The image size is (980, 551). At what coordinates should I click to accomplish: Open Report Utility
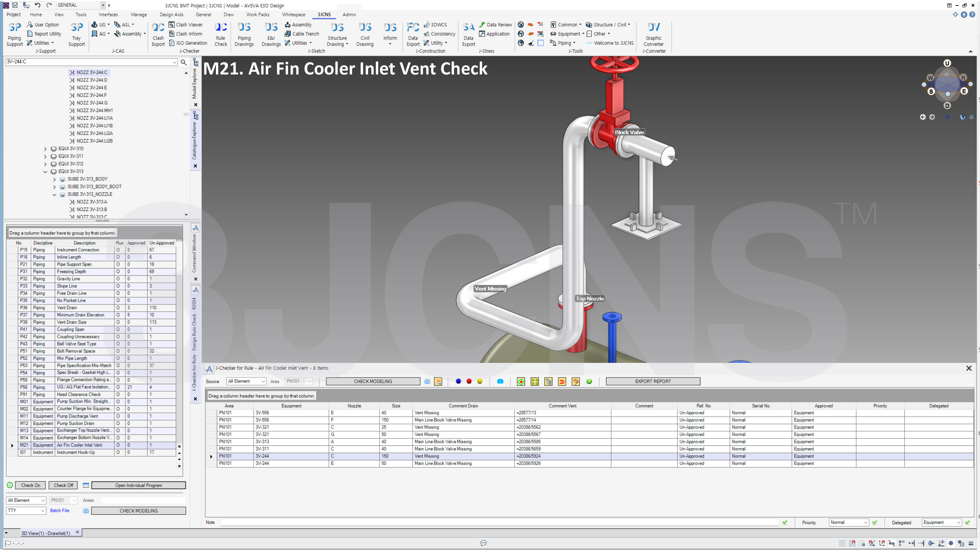44,34
